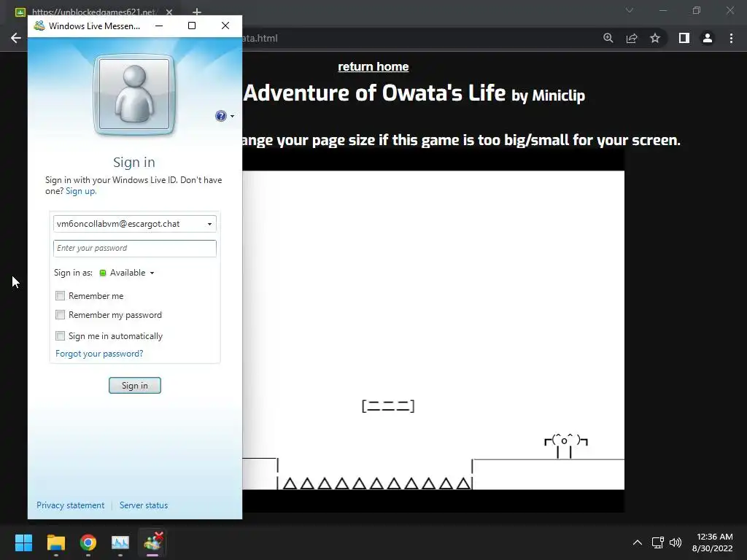This screenshot has width=747, height=560.
Task: Open the system monitor taskbar icon
Action: tap(120, 542)
